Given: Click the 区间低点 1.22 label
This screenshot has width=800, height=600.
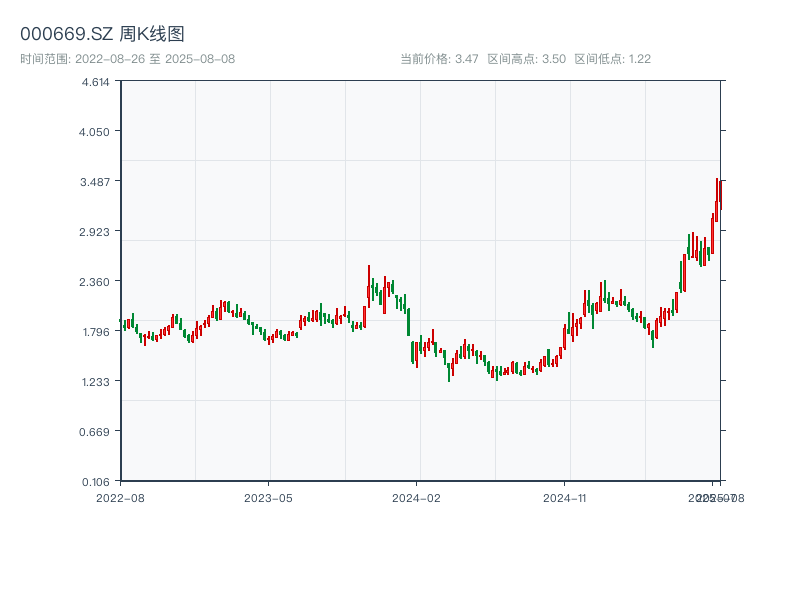Looking at the screenshot, I should tap(612, 59).
